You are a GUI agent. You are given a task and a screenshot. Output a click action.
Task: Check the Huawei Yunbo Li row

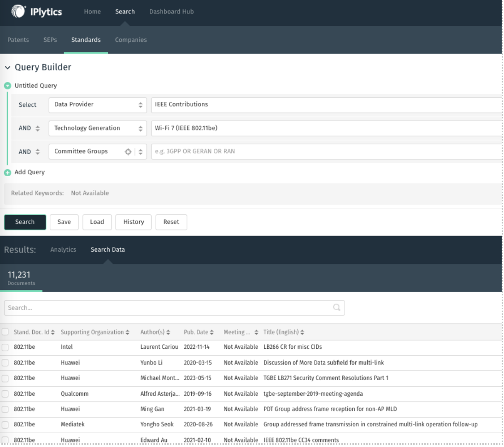[5, 363]
